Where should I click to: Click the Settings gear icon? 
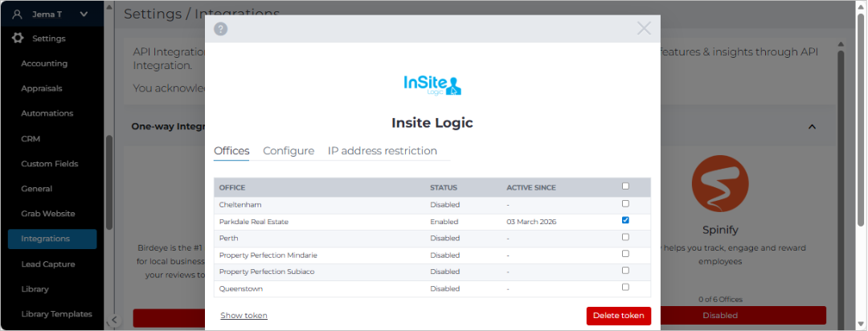tap(18, 39)
